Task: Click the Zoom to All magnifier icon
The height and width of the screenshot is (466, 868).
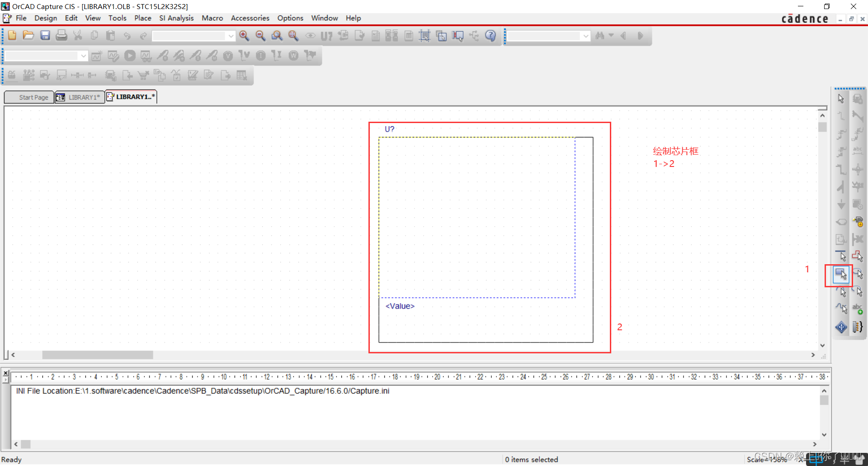Action: point(293,36)
